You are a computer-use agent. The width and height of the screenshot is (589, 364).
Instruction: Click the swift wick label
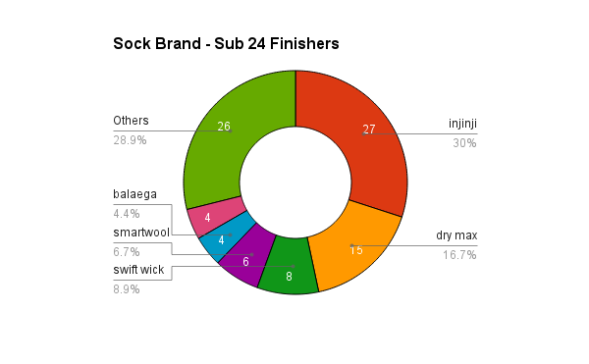[138, 270]
